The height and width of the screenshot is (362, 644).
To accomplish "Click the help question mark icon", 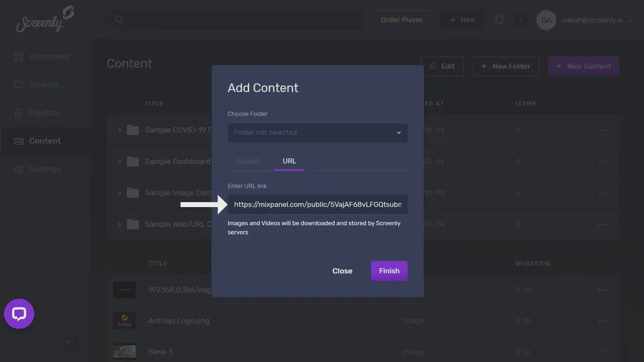I will [x=521, y=19].
